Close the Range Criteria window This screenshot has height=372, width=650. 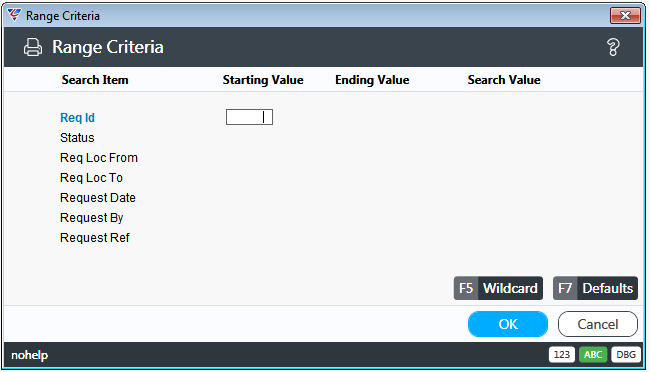coord(625,16)
